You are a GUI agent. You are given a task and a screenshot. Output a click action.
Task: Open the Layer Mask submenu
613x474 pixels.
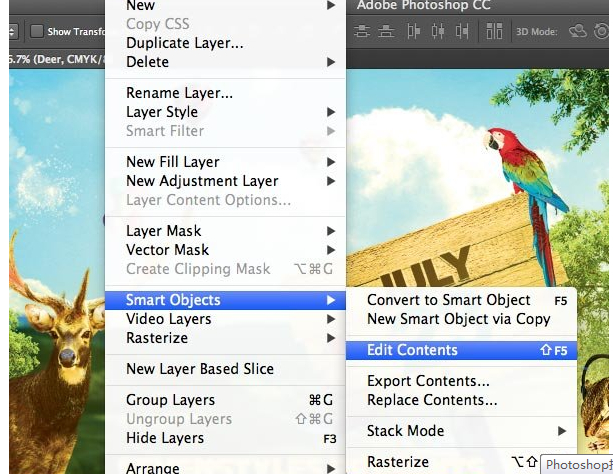pos(225,231)
